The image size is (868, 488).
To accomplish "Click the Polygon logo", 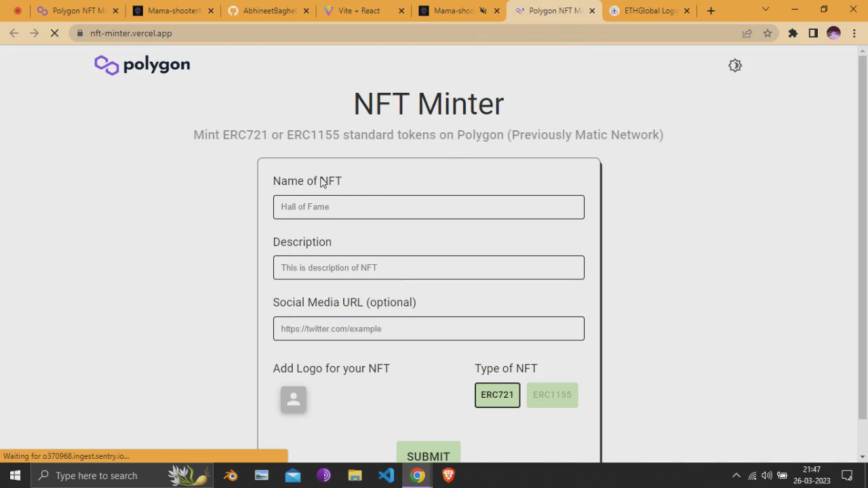I will (x=142, y=65).
